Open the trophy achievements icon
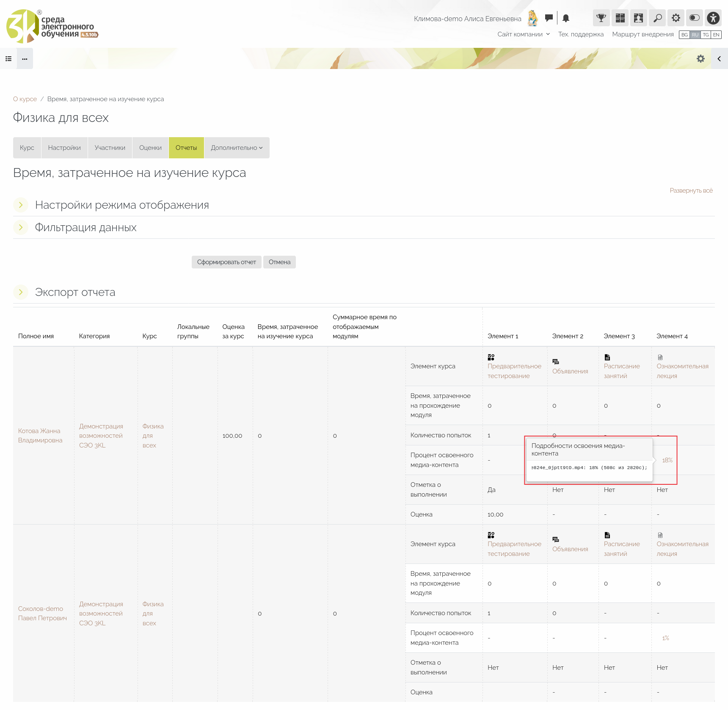This screenshot has width=728, height=710. 601,18
